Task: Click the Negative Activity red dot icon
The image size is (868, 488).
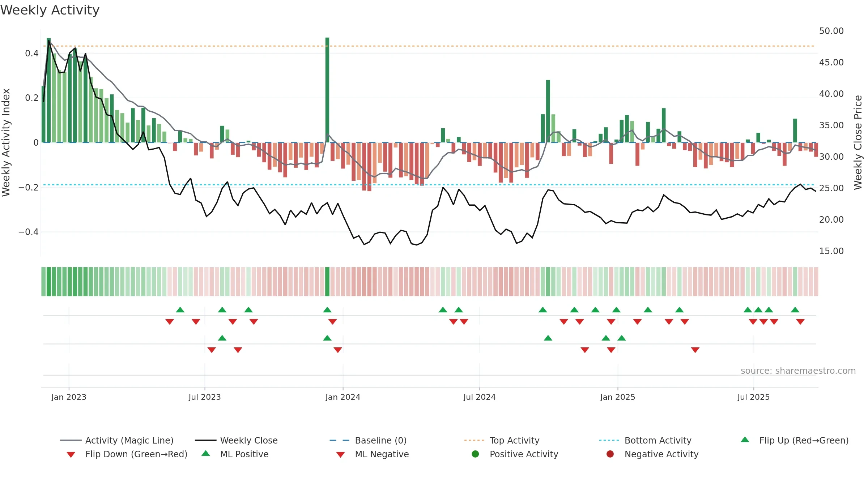Action: pos(610,454)
